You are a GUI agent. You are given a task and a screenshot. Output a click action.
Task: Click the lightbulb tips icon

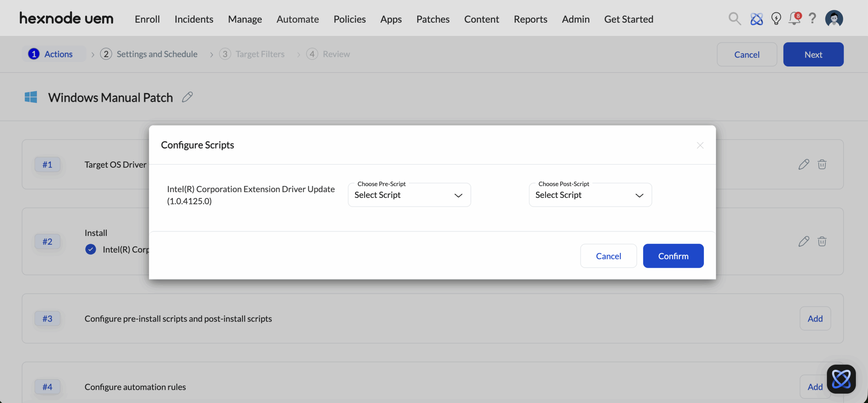776,19
